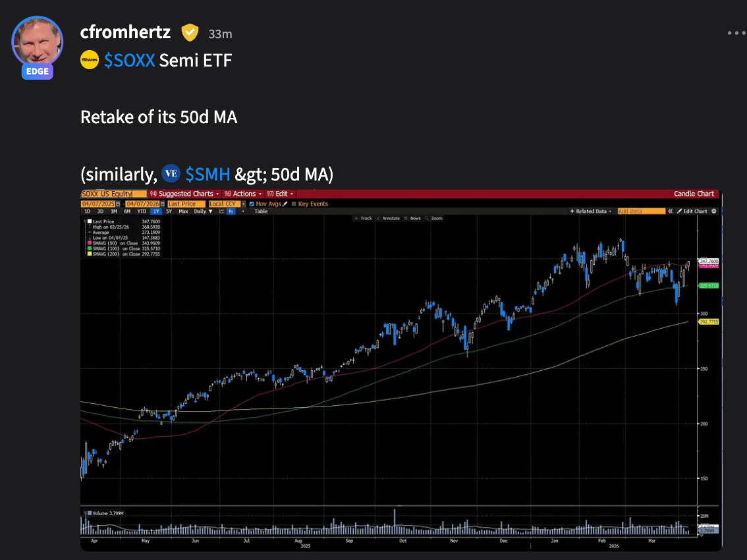Click the SOXX US Equity ticker field
The height and width of the screenshot is (560, 747).
(x=113, y=194)
